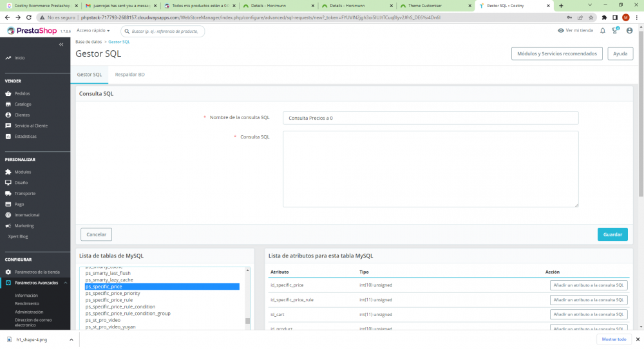Switch to Gestor SQL tab

pyautogui.click(x=89, y=75)
